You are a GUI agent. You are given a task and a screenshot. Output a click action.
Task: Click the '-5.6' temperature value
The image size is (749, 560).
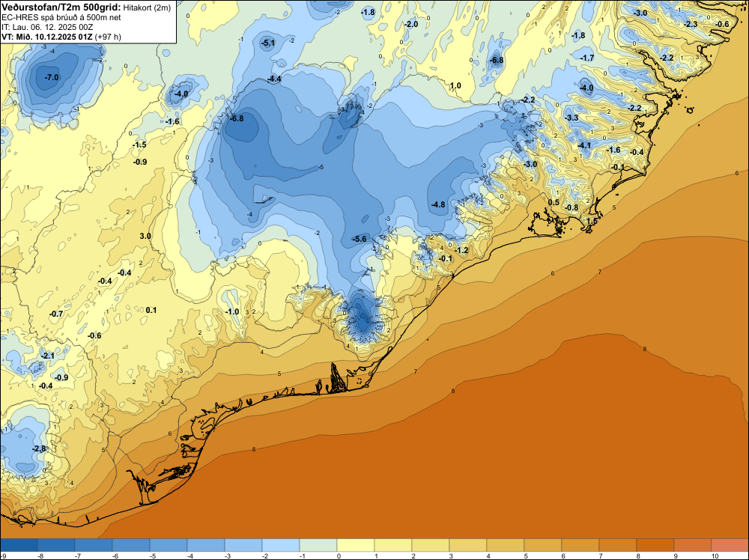tap(360, 239)
